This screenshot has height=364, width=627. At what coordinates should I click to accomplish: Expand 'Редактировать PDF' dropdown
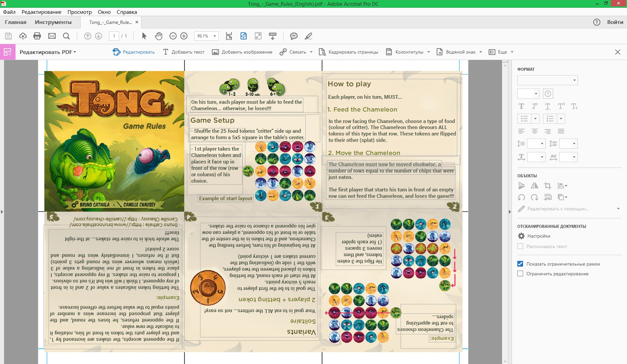pos(48,52)
